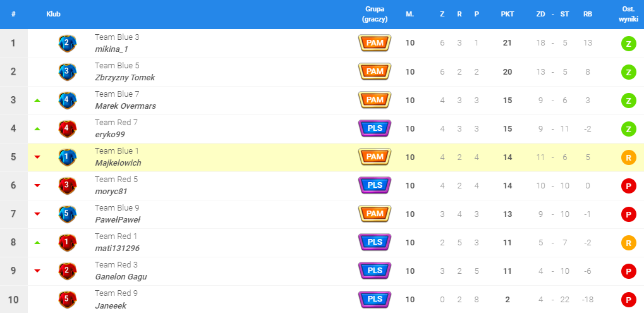
Task: Click the points value 21 for mikina_1
Action: [x=507, y=44]
